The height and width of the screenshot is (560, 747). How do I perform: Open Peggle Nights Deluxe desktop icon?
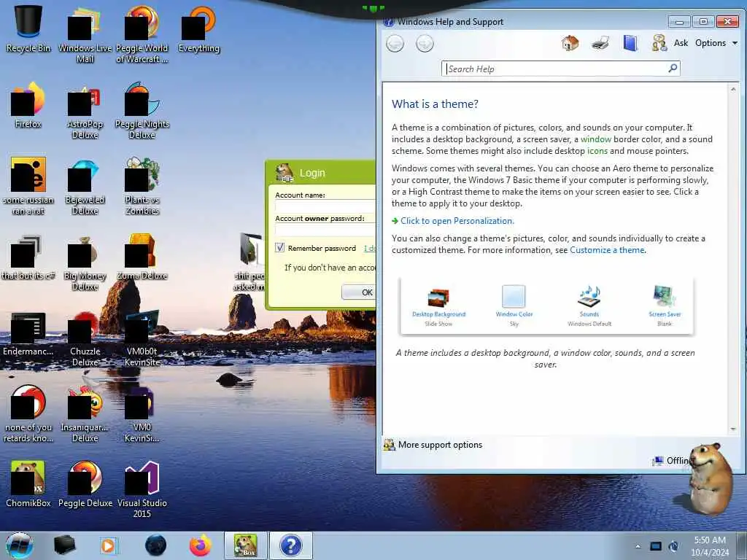pos(142,111)
